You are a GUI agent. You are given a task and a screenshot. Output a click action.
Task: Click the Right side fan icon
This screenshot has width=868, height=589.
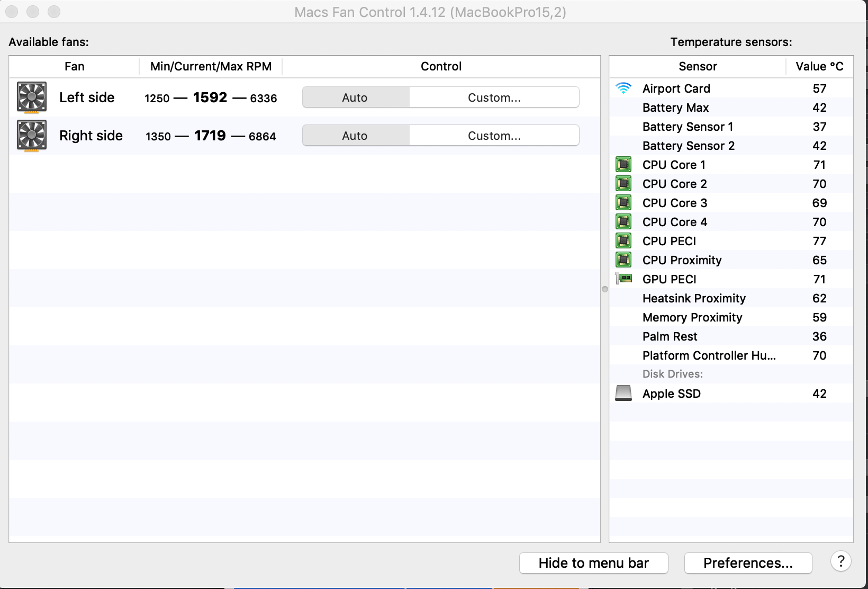(32, 135)
